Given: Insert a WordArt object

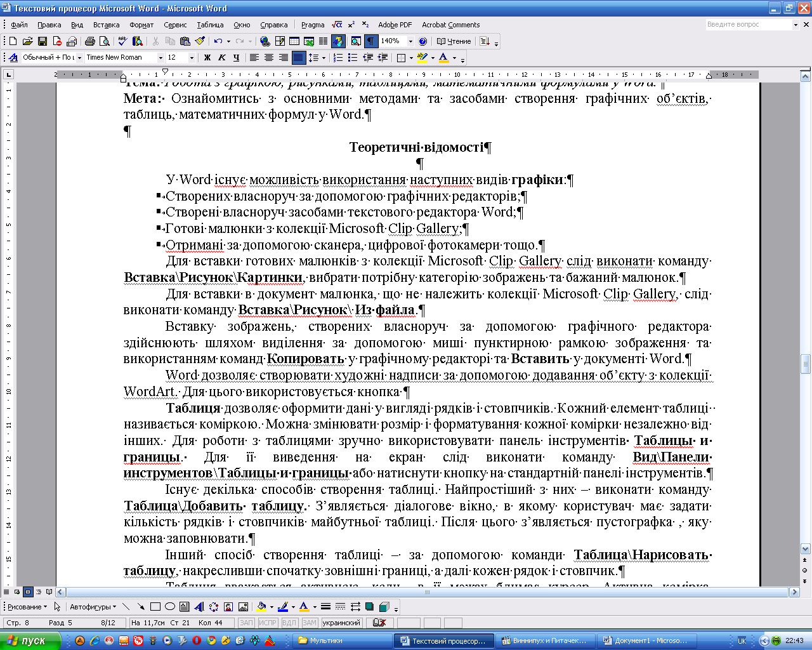Looking at the screenshot, I should (199, 607).
